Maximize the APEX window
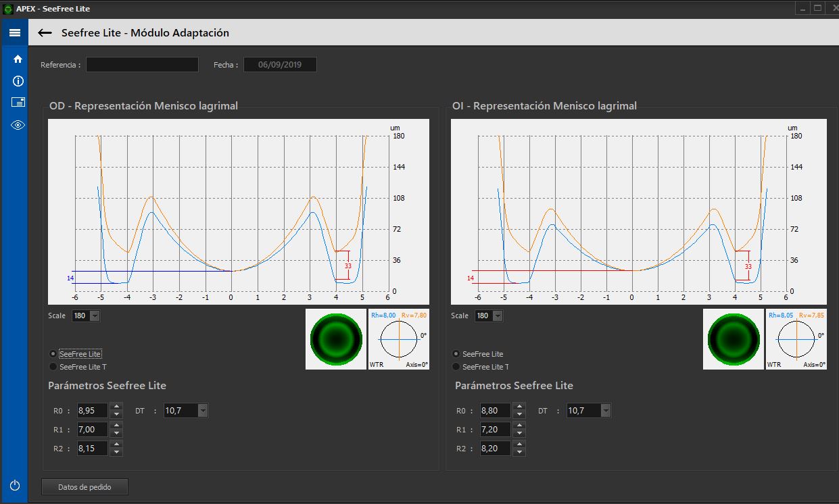839x504 pixels. [817, 8]
